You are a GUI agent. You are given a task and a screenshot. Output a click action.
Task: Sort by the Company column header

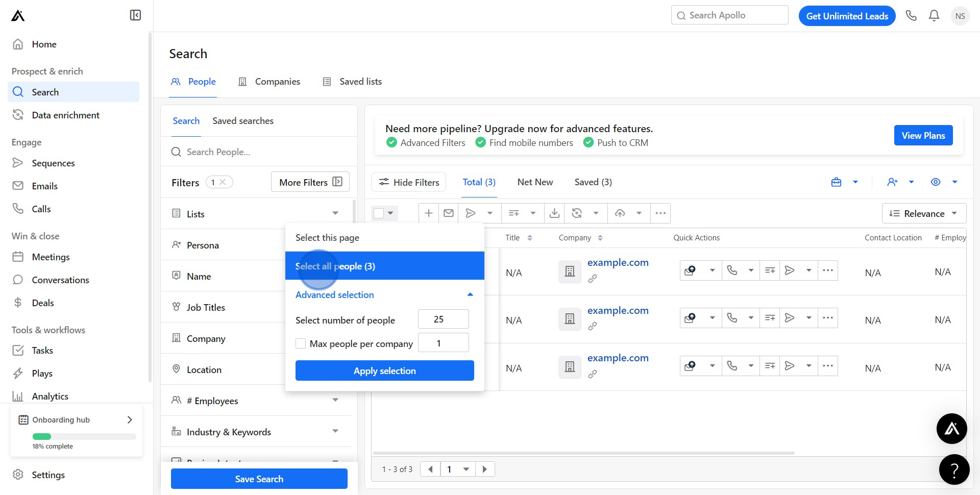click(581, 238)
